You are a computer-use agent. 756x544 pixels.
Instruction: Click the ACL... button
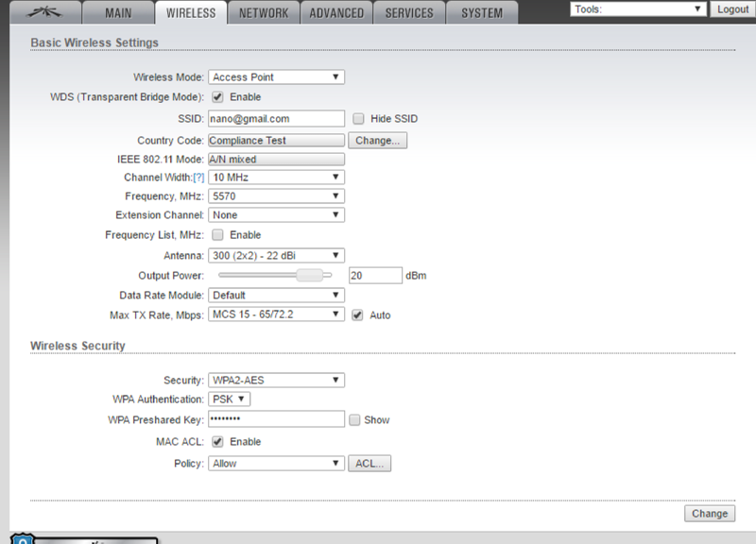point(369,464)
